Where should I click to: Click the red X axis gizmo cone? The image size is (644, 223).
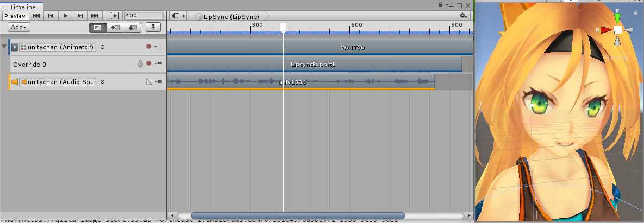606,30
